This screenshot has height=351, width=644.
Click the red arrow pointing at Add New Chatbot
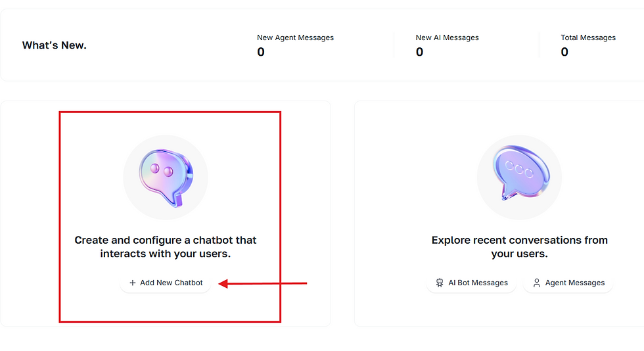[x=263, y=283]
